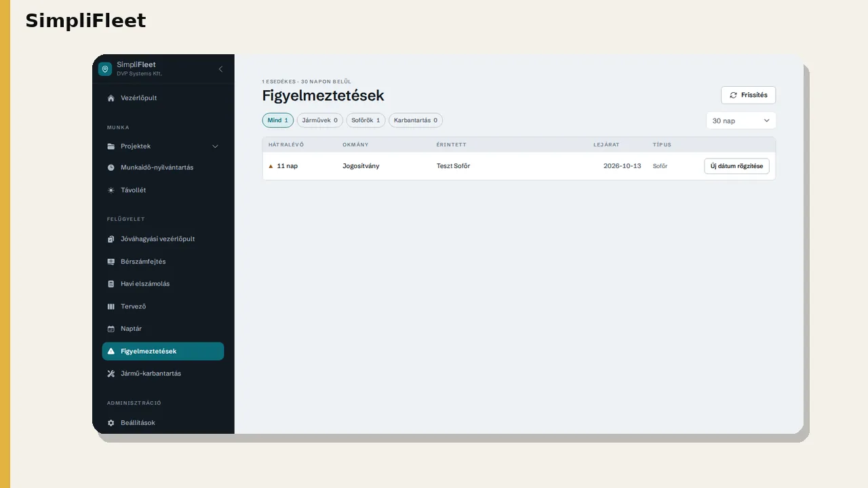Select the Sofőrök filter tab
This screenshot has width=868, height=488.
pos(366,121)
